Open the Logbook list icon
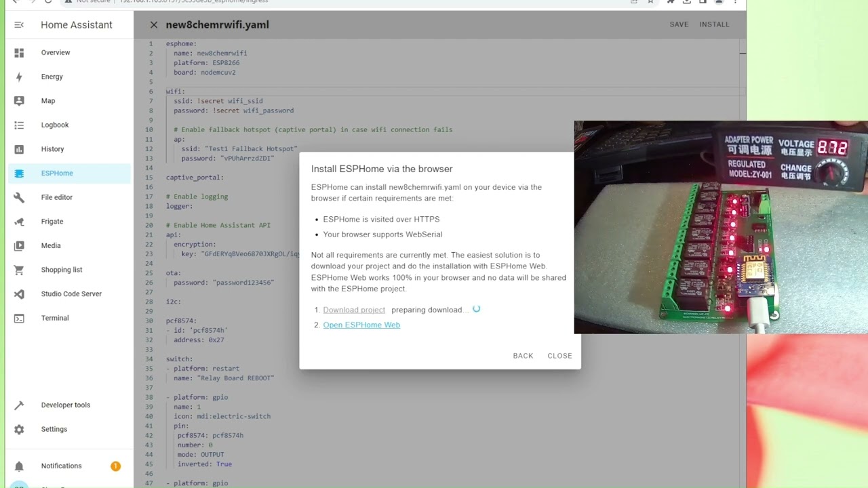The image size is (868, 488). [19, 125]
